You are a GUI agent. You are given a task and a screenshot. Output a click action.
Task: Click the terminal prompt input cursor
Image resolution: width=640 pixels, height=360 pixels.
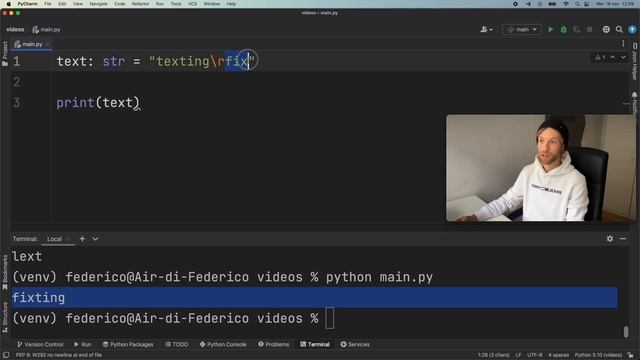tap(330, 318)
